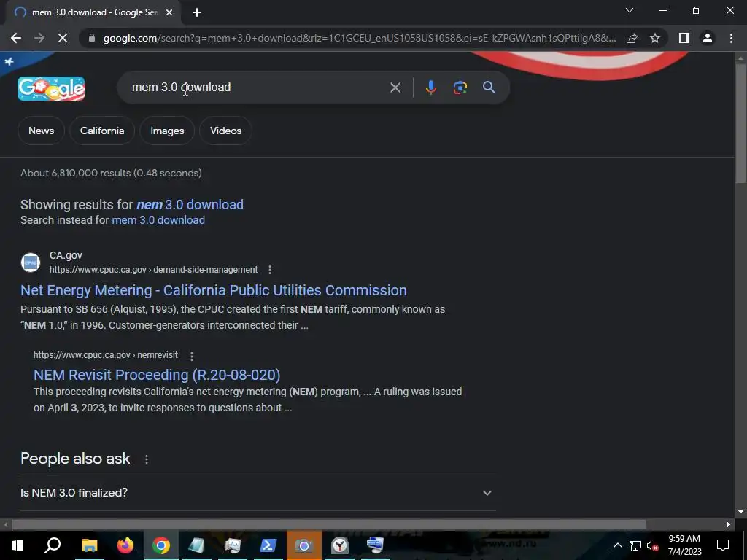Open a new browser tab
747x560 pixels.
(x=197, y=12)
